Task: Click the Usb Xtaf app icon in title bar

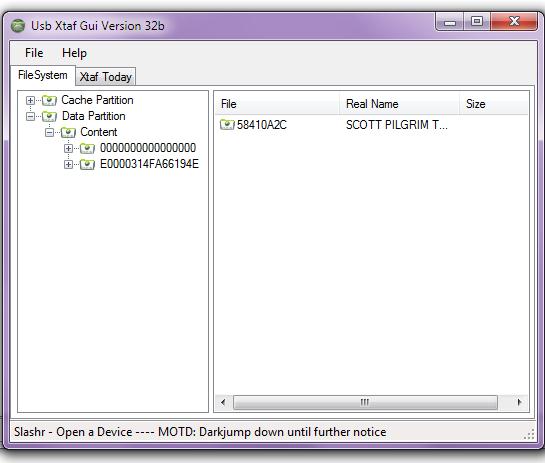Action: coord(18,26)
